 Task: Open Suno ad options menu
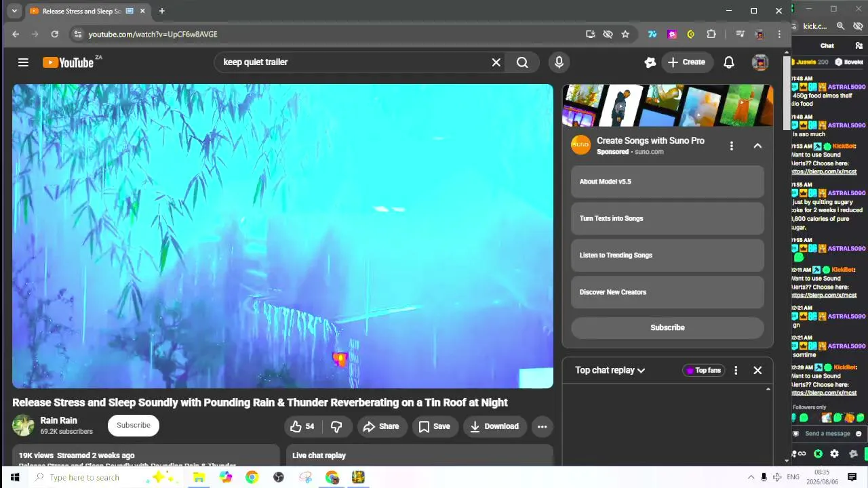pos(731,146)
